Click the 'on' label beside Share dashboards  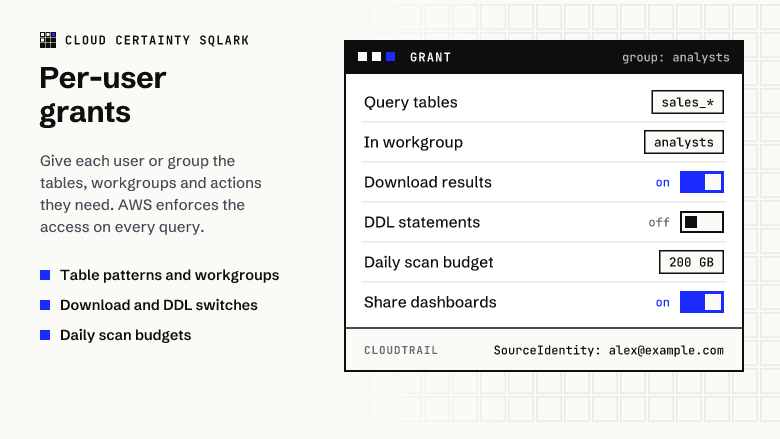point(663,303)
